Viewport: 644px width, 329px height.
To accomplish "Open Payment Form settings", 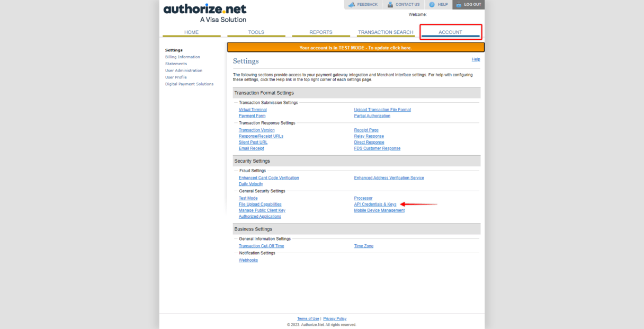I will (252, 116).
